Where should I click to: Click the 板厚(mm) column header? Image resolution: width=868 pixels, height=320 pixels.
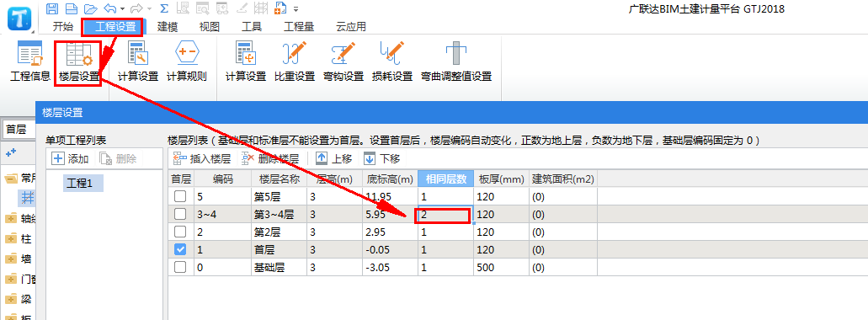pos(502,179)
